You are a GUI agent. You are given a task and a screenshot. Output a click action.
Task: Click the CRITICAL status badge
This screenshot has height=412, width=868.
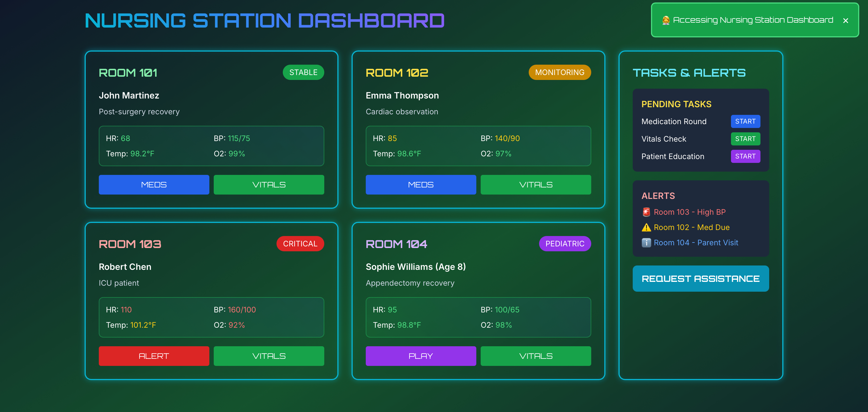[x=300, y=244]
